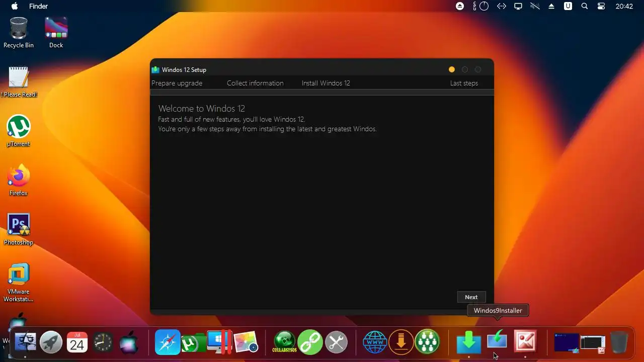
Task: Select the Install Windos 12 step tab
Action: [326, 83]
